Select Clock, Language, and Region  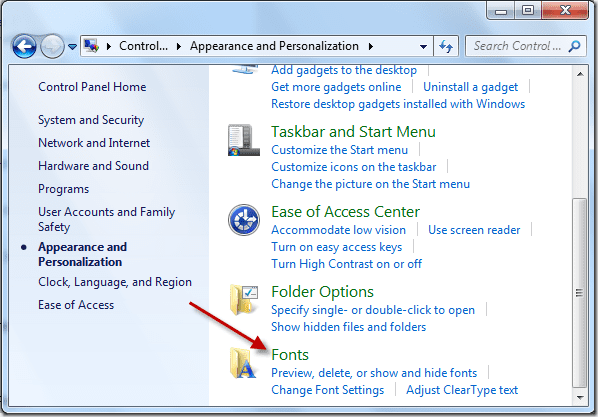[115, 282]
